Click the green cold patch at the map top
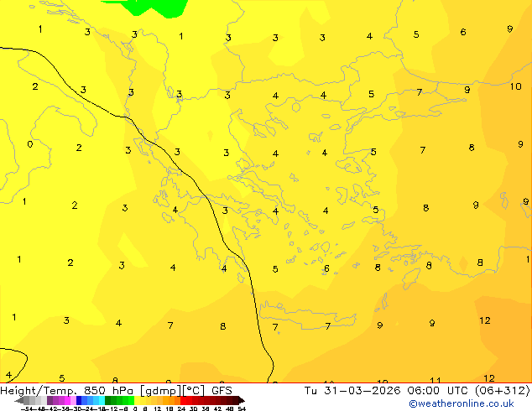Viewport: 532px width, 411px height. [x=149, y=8]
